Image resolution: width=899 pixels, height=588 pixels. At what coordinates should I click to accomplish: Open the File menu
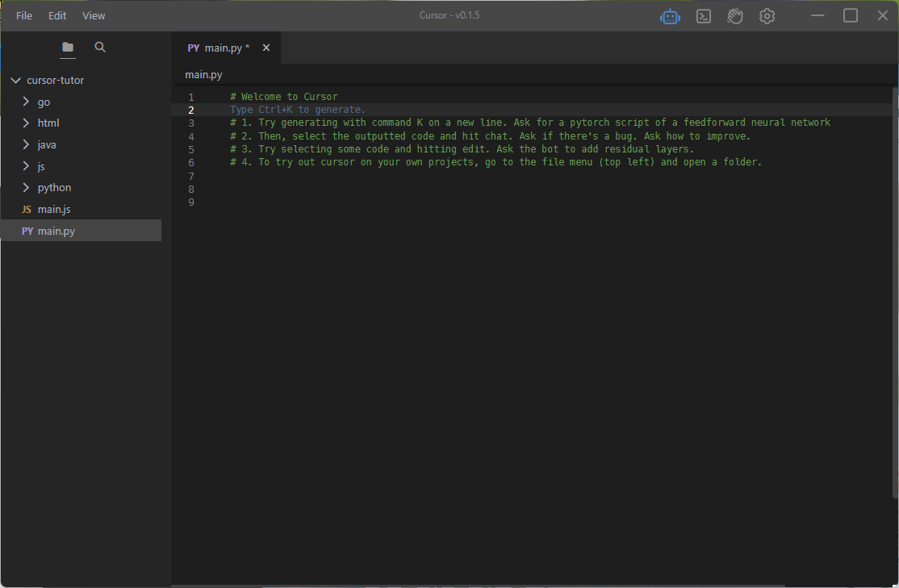(24, 16)
